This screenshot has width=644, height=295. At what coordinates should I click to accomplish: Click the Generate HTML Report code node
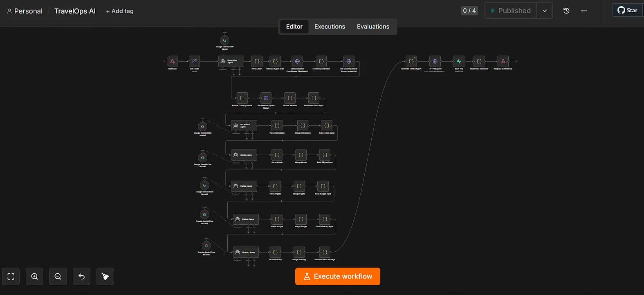[x=411, y=61]
